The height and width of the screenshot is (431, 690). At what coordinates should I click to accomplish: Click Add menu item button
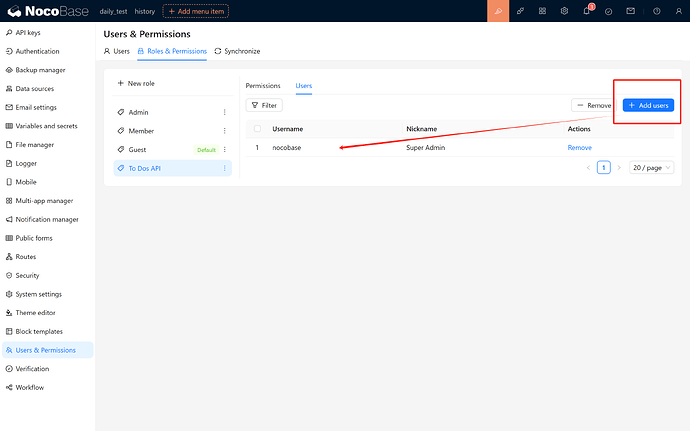tap(196, 11)
